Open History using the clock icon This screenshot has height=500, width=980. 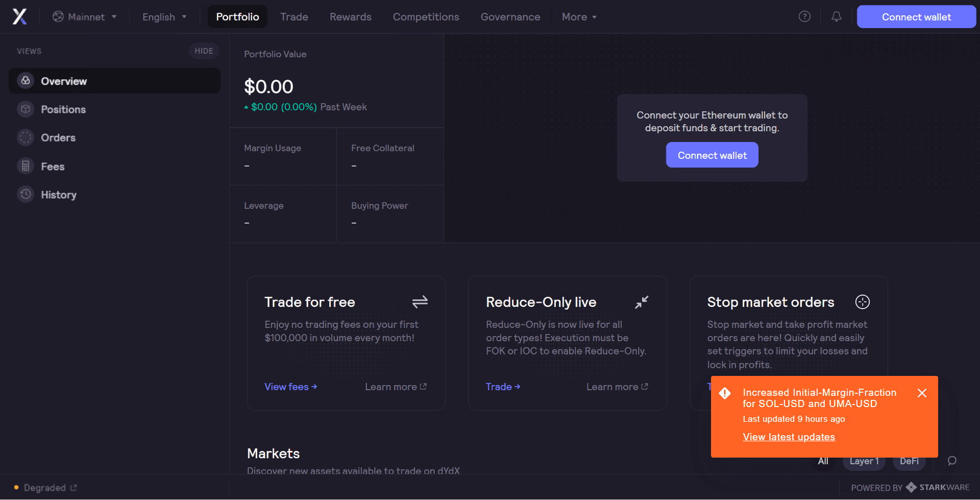[x=26, y=194]
